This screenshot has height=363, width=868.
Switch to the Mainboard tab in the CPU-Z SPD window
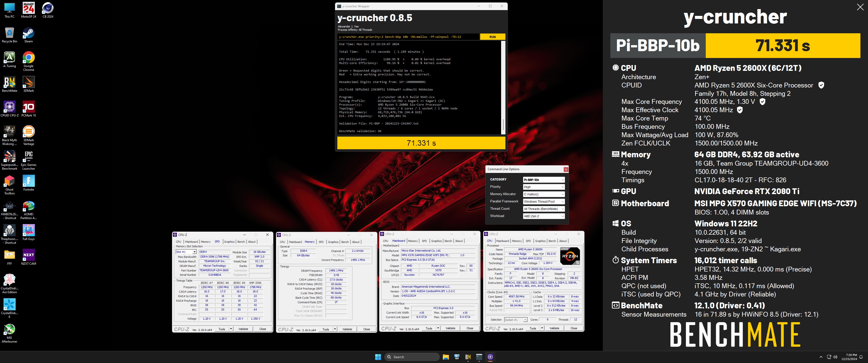tap(192, 242)
